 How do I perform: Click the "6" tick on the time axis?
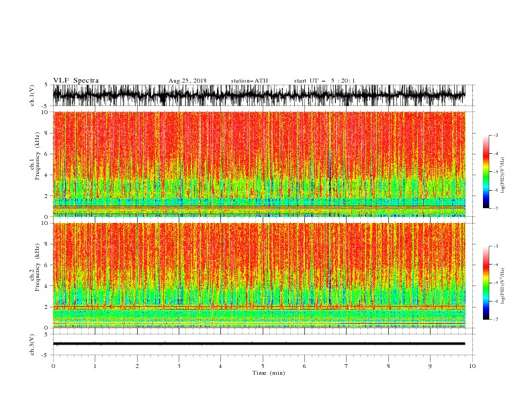(304, 366)
